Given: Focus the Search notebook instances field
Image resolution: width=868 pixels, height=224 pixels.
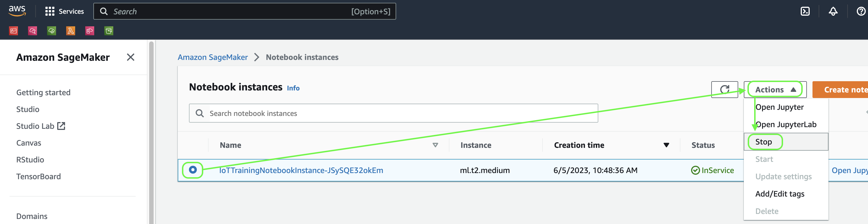Looking at the screenshot, I should 394,113.
